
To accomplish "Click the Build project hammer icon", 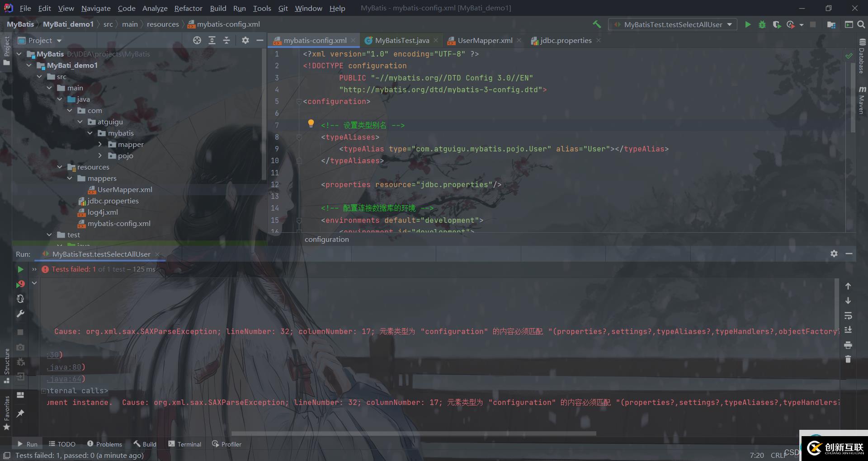I will click(597, 24).
